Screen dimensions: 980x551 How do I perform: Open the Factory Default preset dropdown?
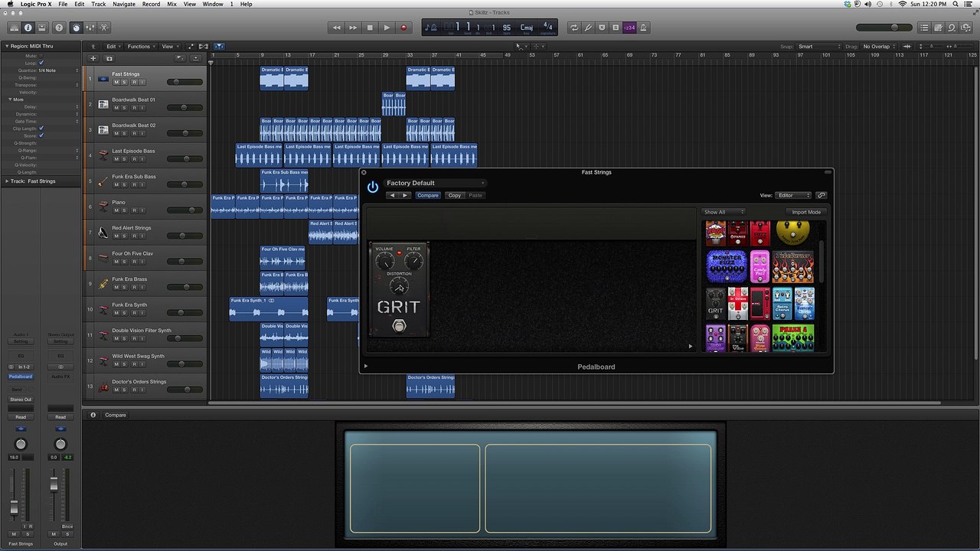435,183
